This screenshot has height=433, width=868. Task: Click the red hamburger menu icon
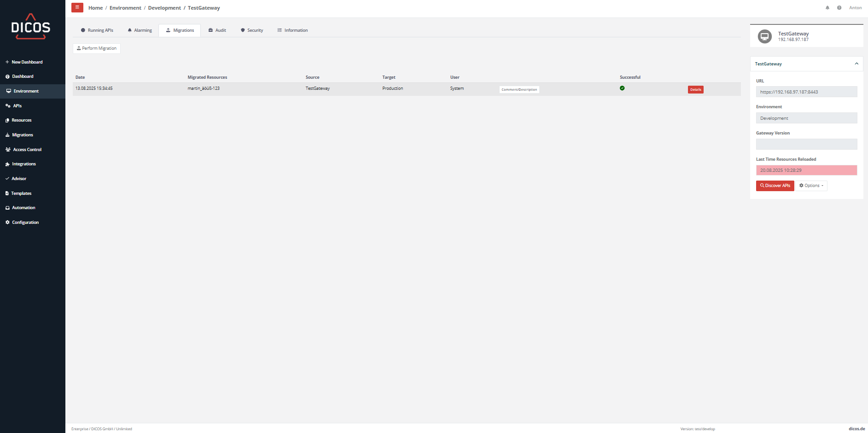pos(77,7)
